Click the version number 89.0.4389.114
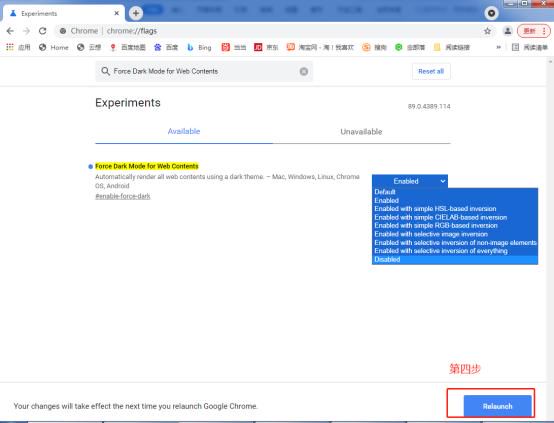The width and height of the screenshot is (554, 423). pyautogui.click(x=429, y=106)
